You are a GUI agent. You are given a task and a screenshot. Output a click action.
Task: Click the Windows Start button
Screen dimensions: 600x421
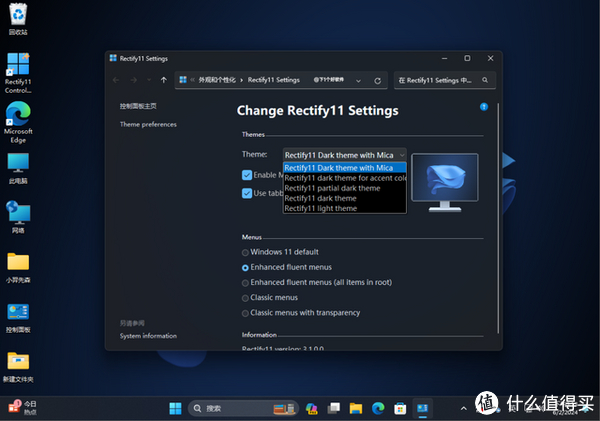tap(175, 408)
